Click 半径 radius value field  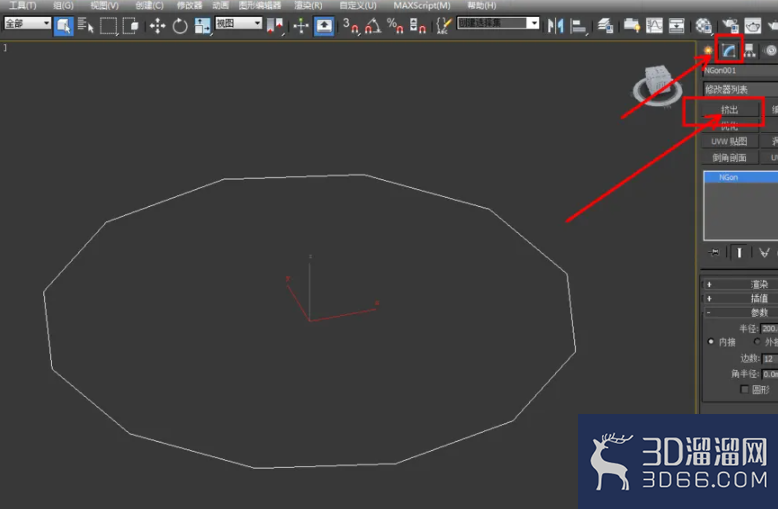click(769, 328)
